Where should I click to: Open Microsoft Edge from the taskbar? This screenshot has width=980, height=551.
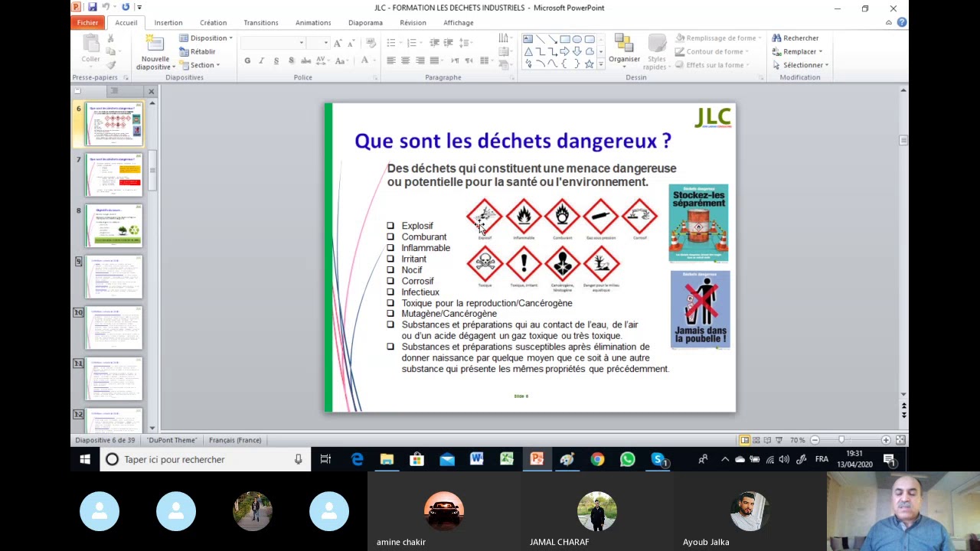pos(357,459)
